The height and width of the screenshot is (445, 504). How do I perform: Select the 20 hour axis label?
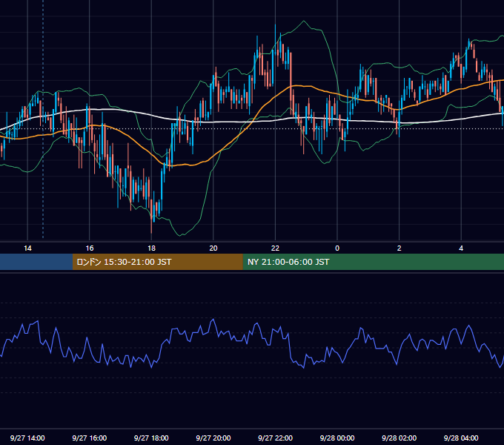(x=213, y=248)
